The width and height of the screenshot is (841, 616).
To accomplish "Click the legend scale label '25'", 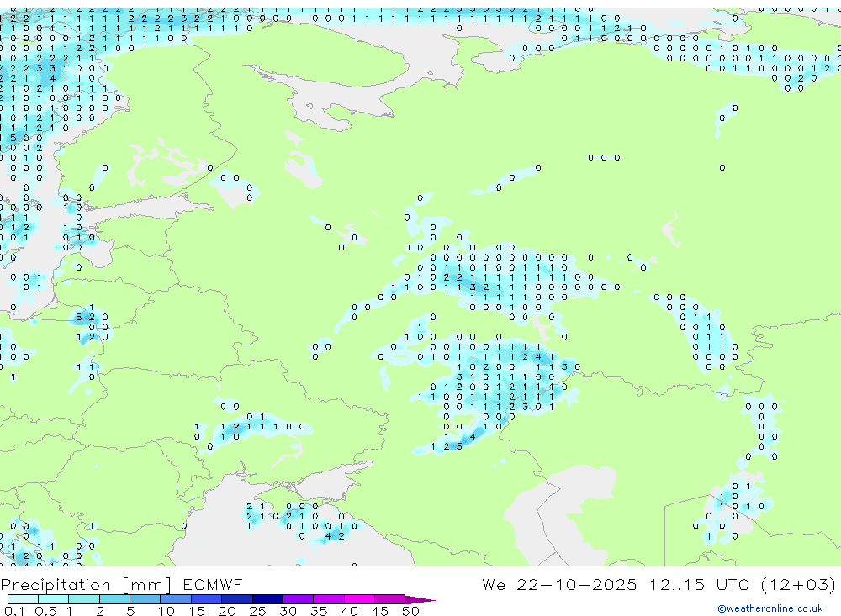I will coord(257,611).
